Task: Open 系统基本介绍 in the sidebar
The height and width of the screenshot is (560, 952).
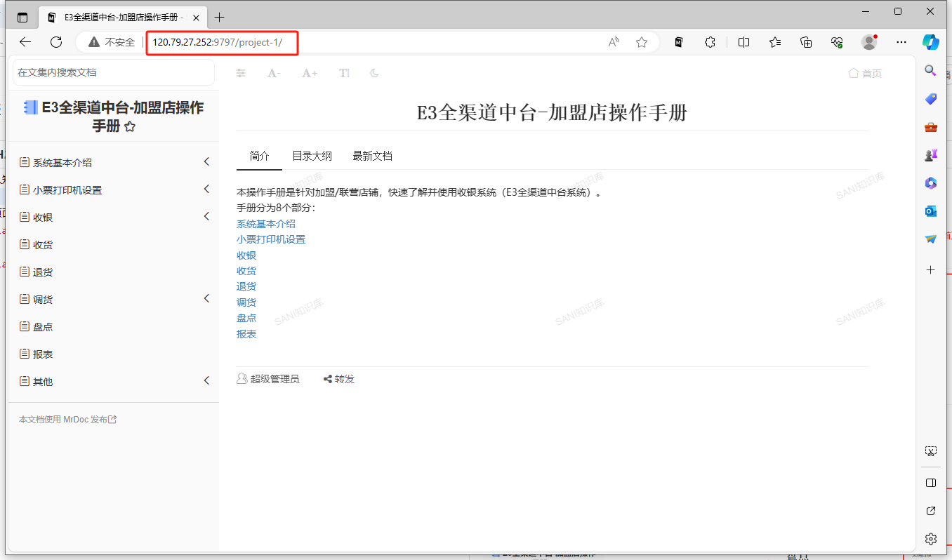Action: [x=62, y=163]
